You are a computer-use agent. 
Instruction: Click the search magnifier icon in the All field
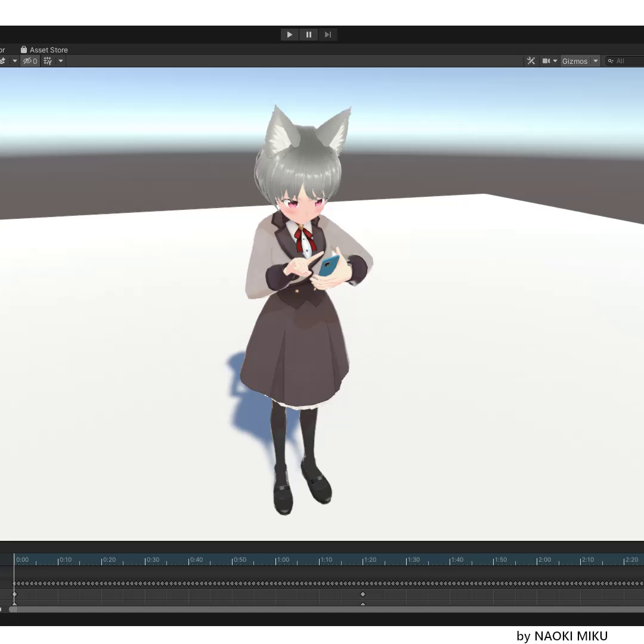pos(610,60)
